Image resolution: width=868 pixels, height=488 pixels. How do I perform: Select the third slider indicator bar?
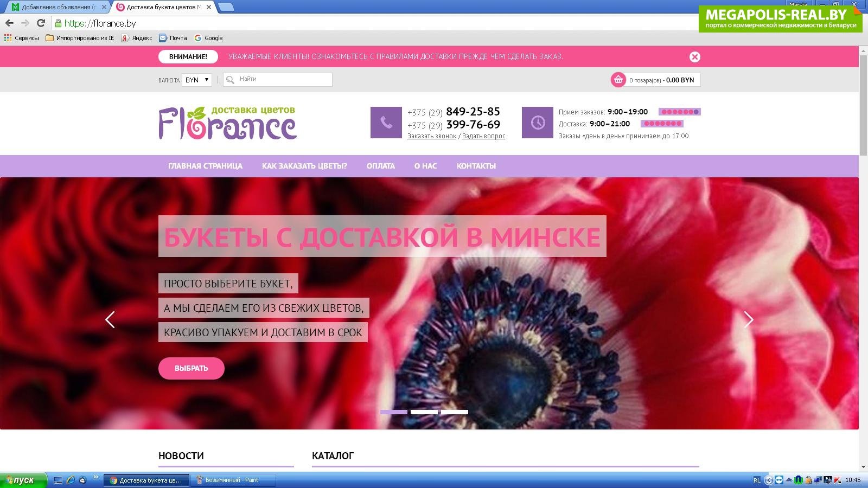(454, 412)
